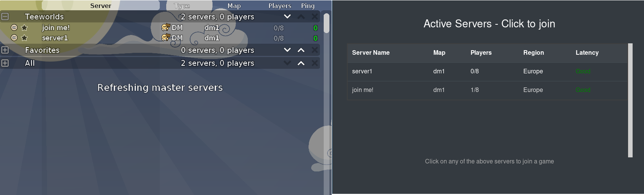This screenshot has width=644, height=195.
Task: Click the 'Active Servers - Click to join' heading
Action: click(489, 24)
